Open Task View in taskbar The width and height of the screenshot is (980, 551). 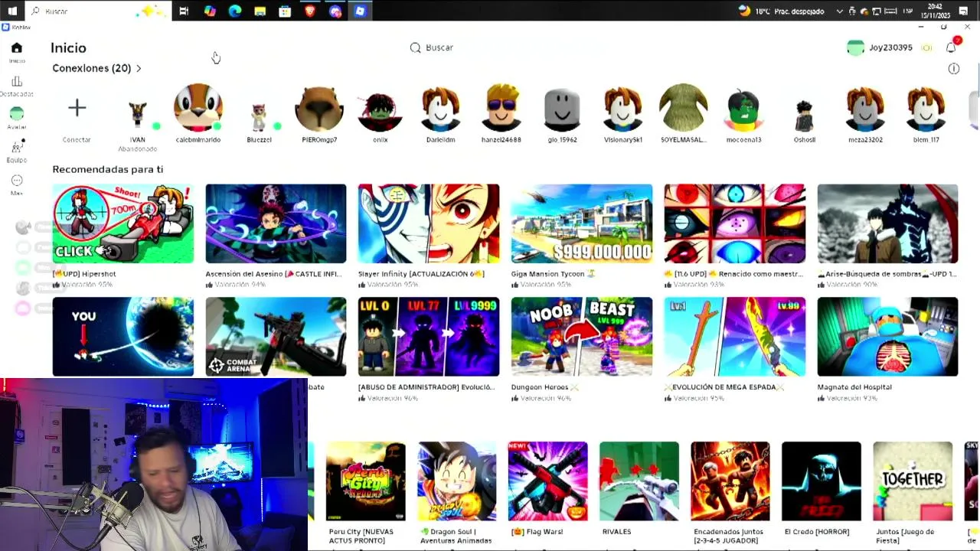coord(184,11)
